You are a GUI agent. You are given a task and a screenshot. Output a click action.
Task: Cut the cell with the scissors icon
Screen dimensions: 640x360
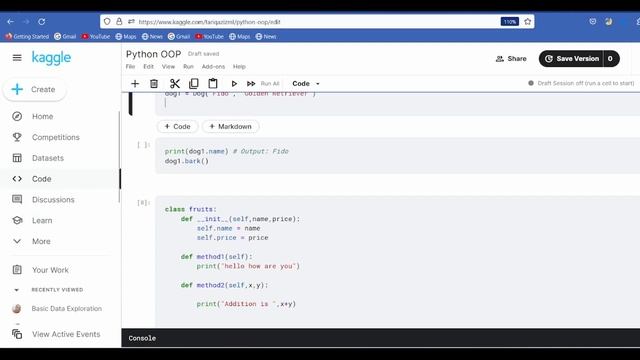tap(175, 84)
